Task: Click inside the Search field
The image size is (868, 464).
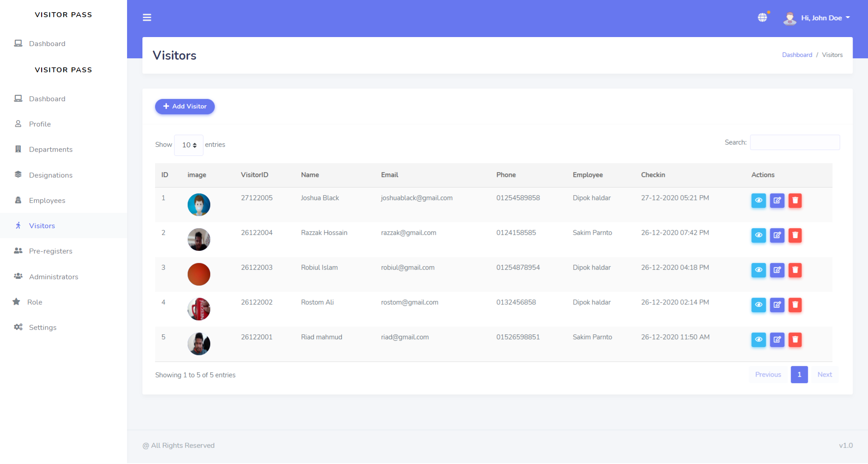Action: point(795,142)
